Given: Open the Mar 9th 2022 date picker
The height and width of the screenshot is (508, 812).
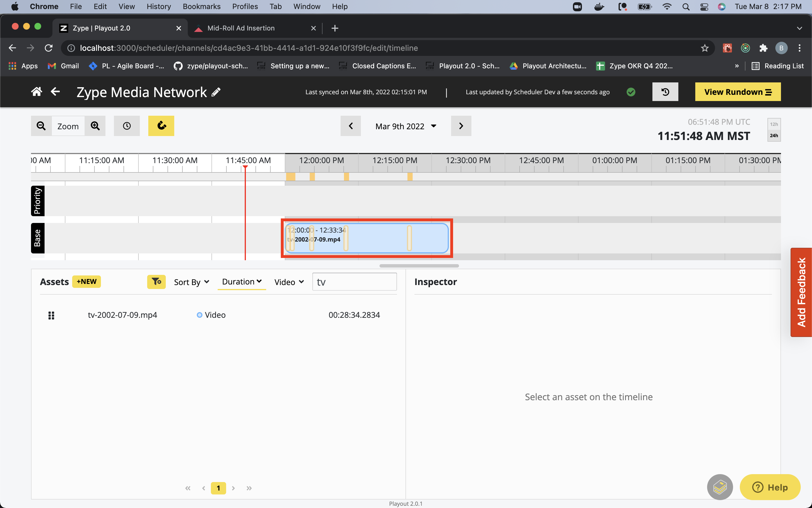Looking at the screenshot, I should 406,126.
